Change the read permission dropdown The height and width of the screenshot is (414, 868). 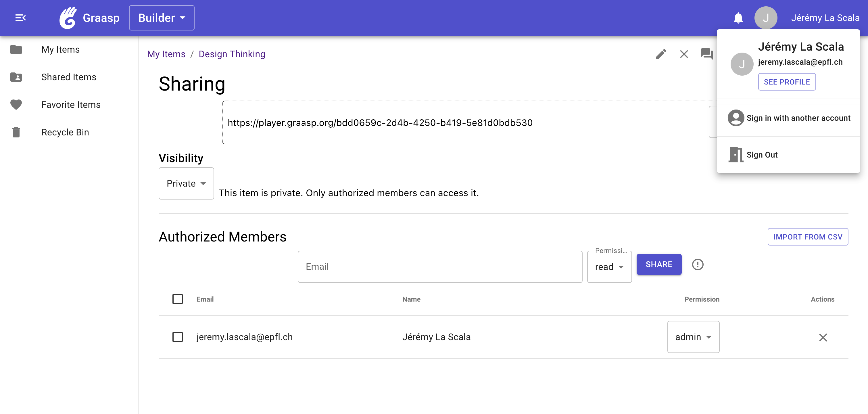click(609, 266)
